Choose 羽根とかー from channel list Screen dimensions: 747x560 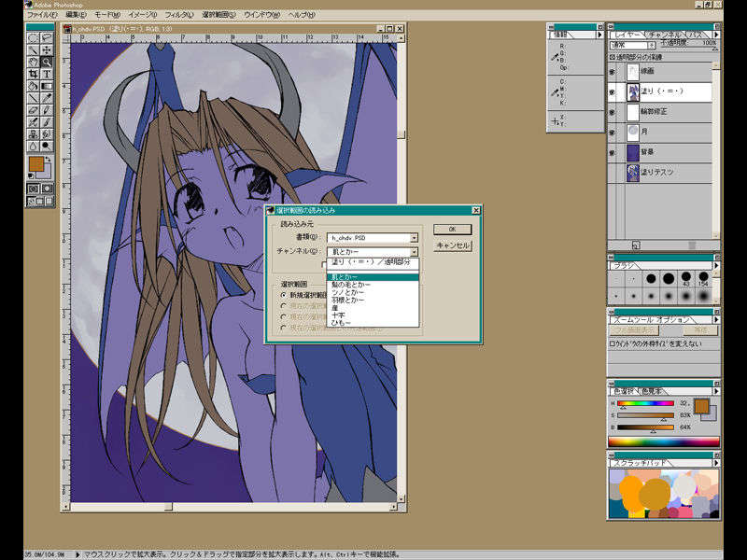373,300
